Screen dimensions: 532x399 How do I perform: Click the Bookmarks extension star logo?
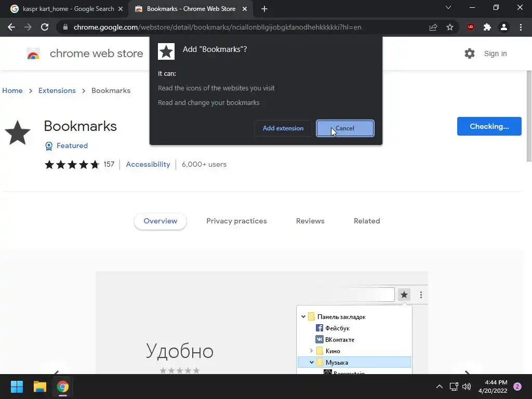click(18, 132)
